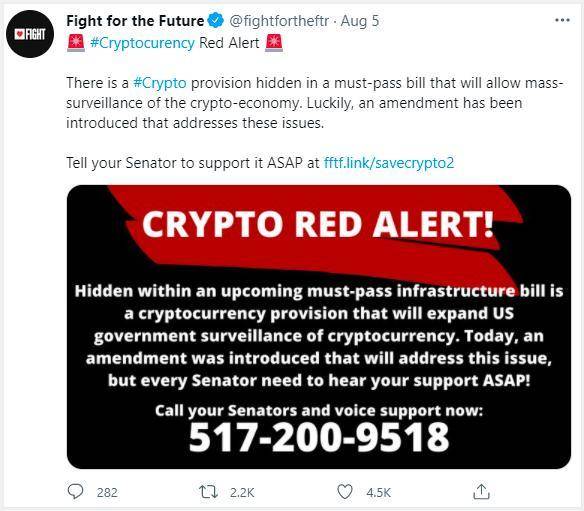Click the @fightfortheftr handle
This screenshot has width=584, height=511.
tap(279, 21)
